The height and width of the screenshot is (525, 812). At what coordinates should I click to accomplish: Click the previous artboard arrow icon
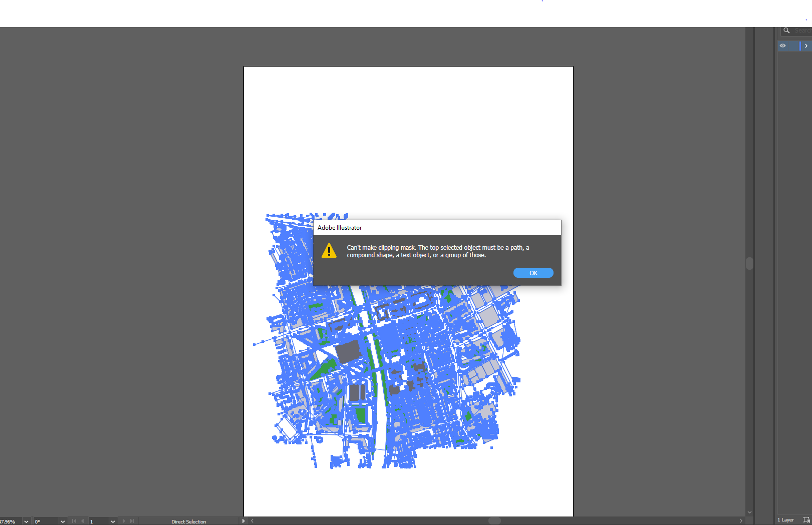(83, 521)
